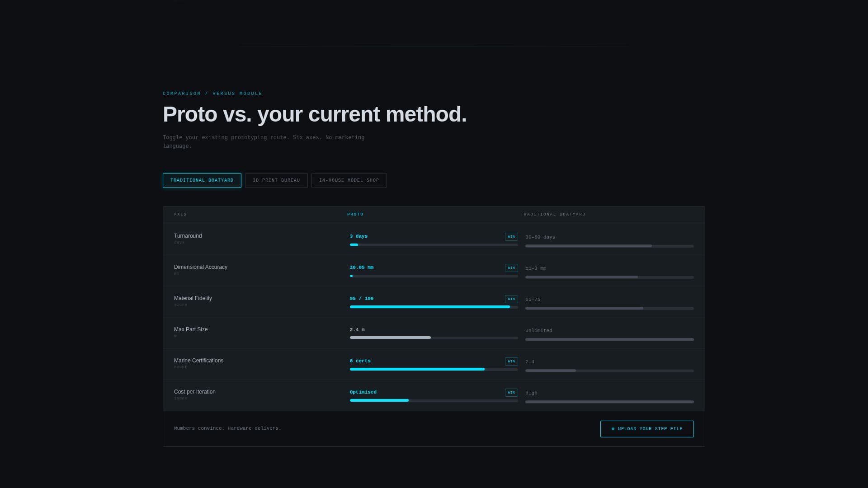Click the text Numbers convince. Hardware delivers.
This screenshot has width=868, height=488.
pyautogui.click(x=228, y=428)
